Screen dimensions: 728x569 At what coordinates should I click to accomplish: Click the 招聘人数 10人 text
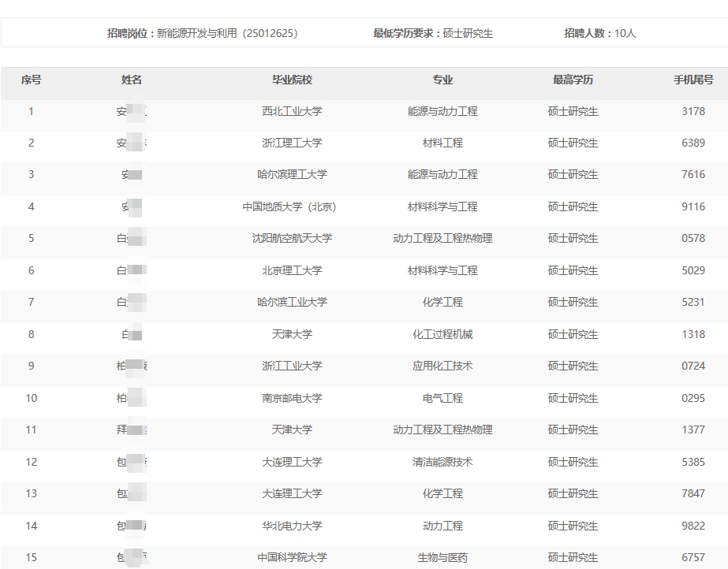[x=599, y=33]
